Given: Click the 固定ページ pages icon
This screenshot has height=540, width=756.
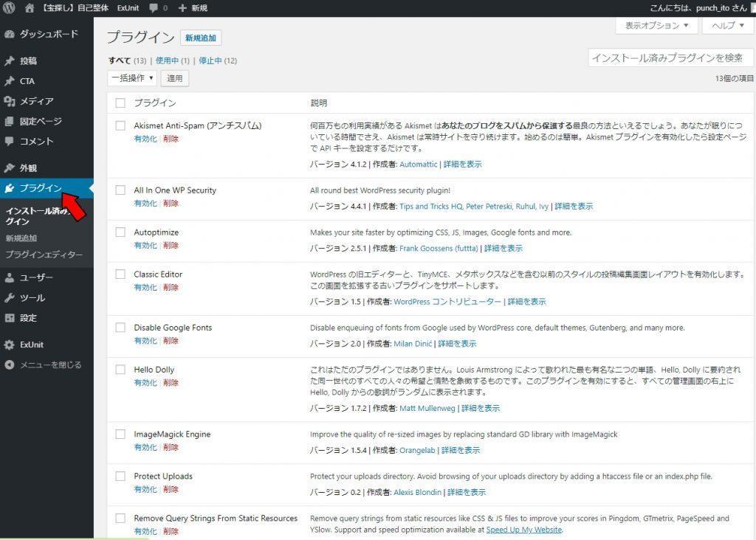Looking at the screenshot, I should [x=9, y=122].
